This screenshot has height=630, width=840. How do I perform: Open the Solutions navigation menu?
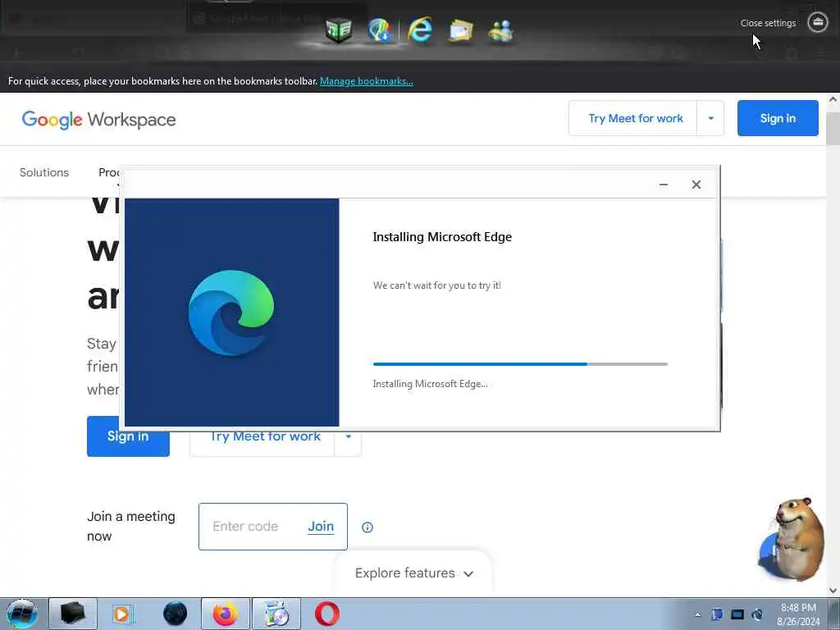click(x=44, y=172)
